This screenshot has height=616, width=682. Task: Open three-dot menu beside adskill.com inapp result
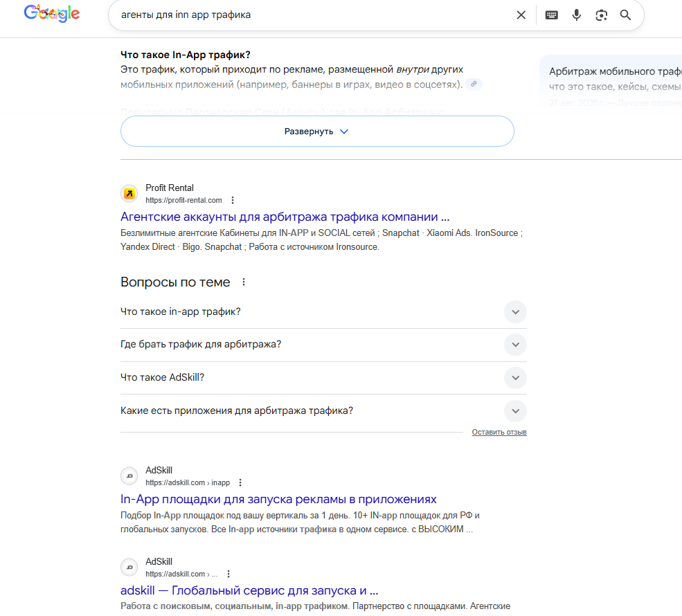tap(240, 482)
